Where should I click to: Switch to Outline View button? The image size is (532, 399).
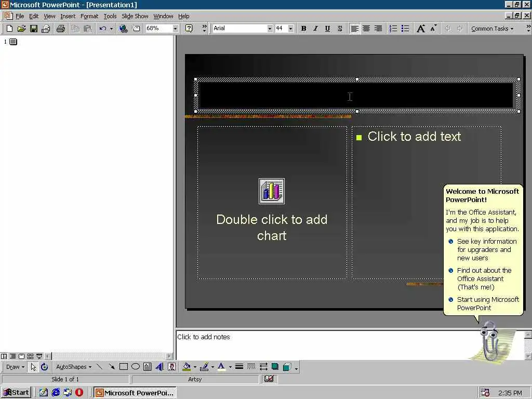[12, 356]
